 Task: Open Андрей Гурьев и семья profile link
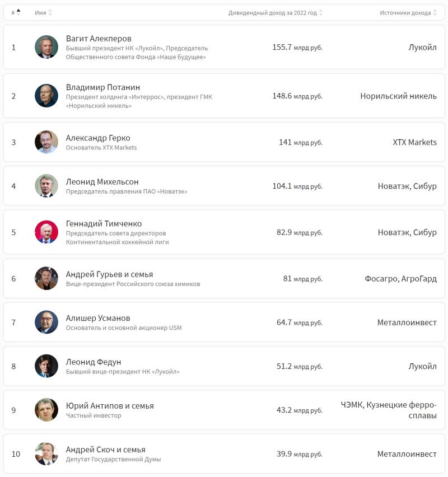[x=109, y=274]
